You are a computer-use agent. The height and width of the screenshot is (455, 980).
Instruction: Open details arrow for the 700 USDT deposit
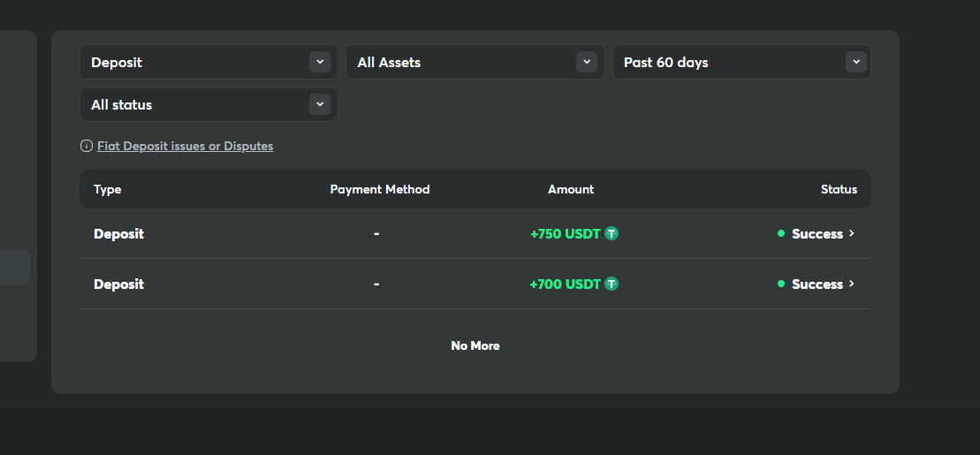[852, 284]
